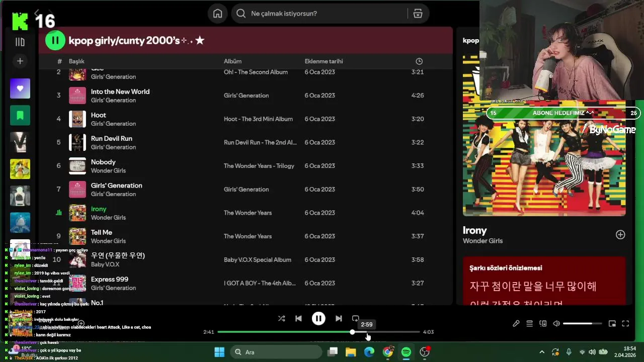Image resolution: width=644 pixels, height=362 pixels.
Task: Click the Nobody track cover thumbnail
Action: (77, 166)
